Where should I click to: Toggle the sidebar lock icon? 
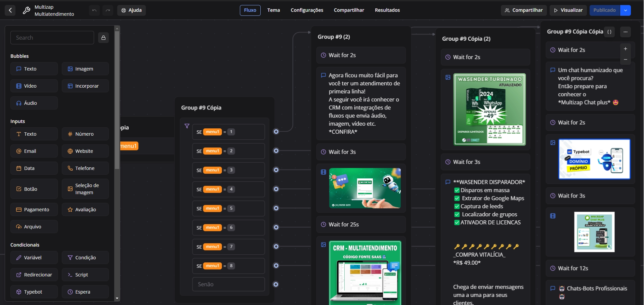click(103, 38)
